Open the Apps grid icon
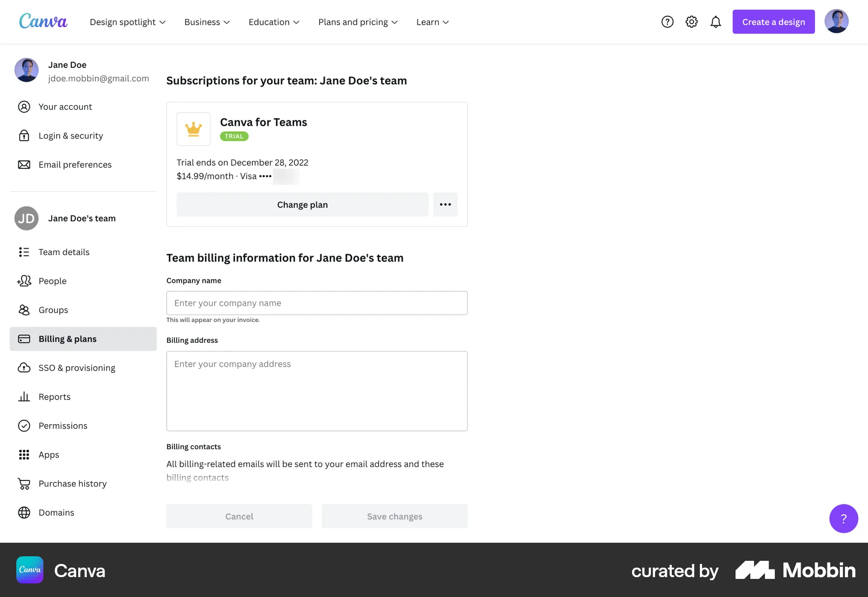868x597 pixels. coord(24,455)
